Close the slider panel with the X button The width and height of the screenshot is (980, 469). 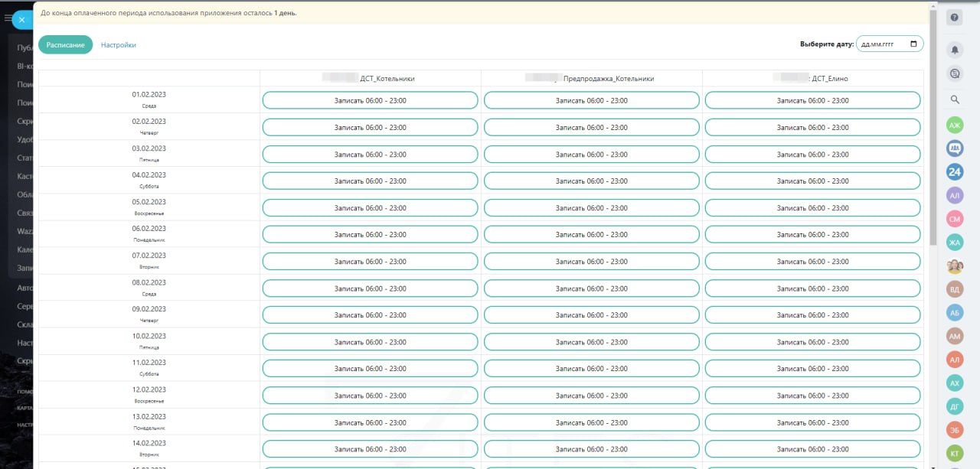click(x=23, y=20)
